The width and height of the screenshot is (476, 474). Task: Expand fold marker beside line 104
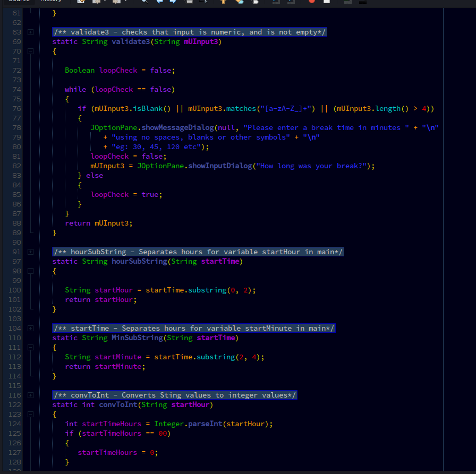(x=30, y=329)
